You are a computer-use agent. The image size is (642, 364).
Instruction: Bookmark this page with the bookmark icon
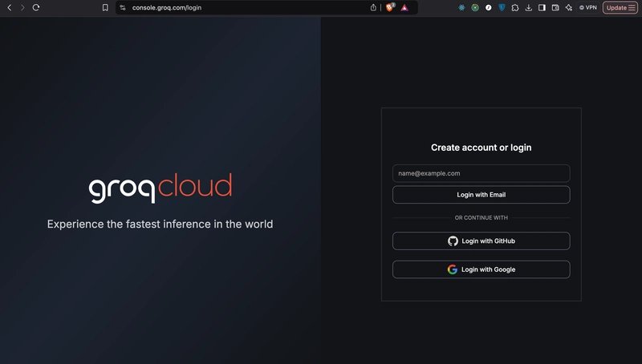[105, 7]
